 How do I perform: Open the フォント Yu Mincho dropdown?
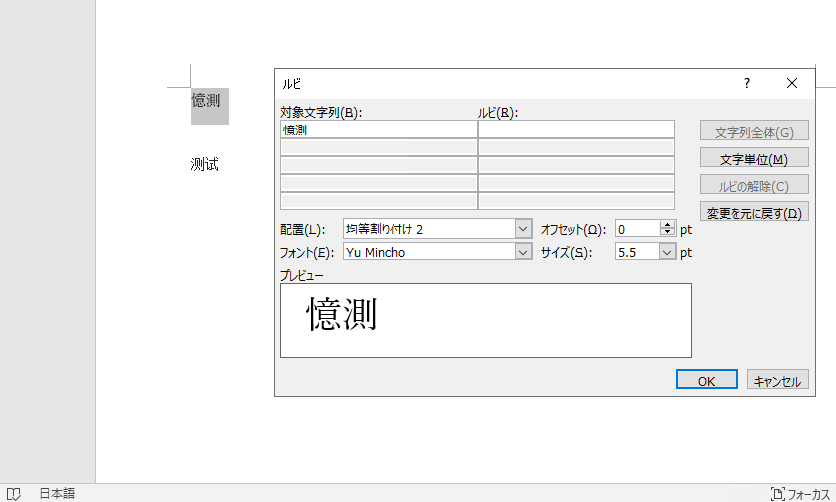tap(524, 252)
